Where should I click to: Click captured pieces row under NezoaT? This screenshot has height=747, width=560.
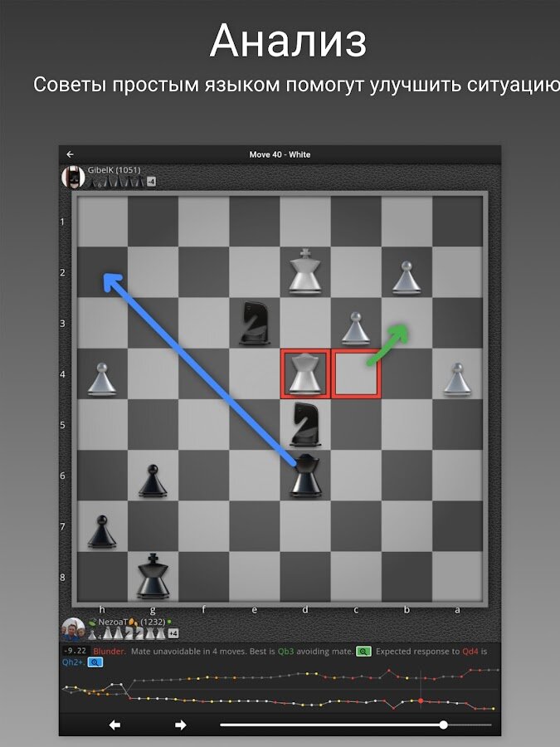(x=127, y=633)
